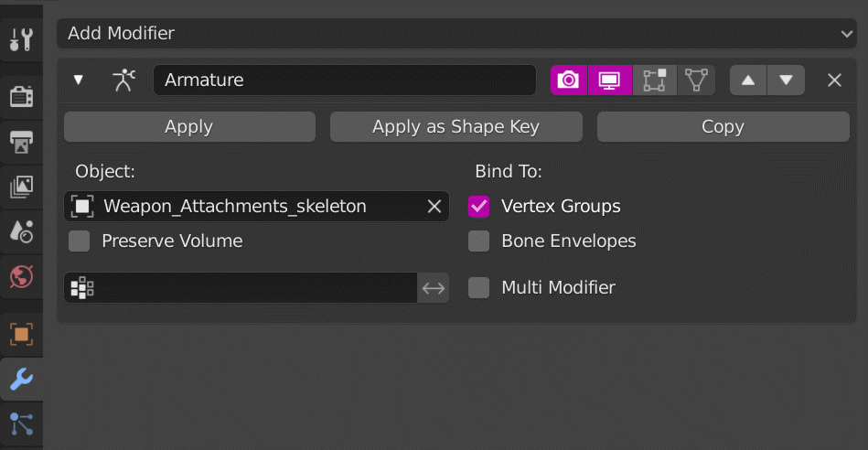The image size is (868, 450).
Task: Toggle modifier viewport display monitor icon
Action: pos(609,80)
